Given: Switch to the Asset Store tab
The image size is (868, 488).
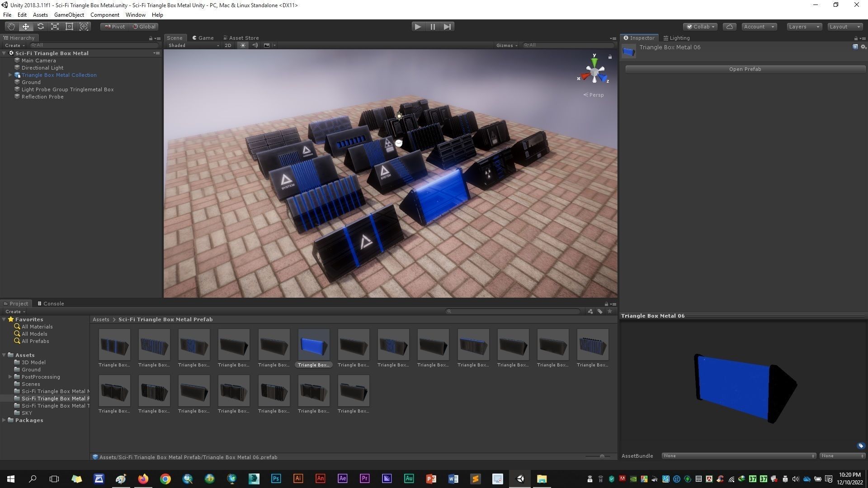Looking at the screenshot, I should coord(241,38).
